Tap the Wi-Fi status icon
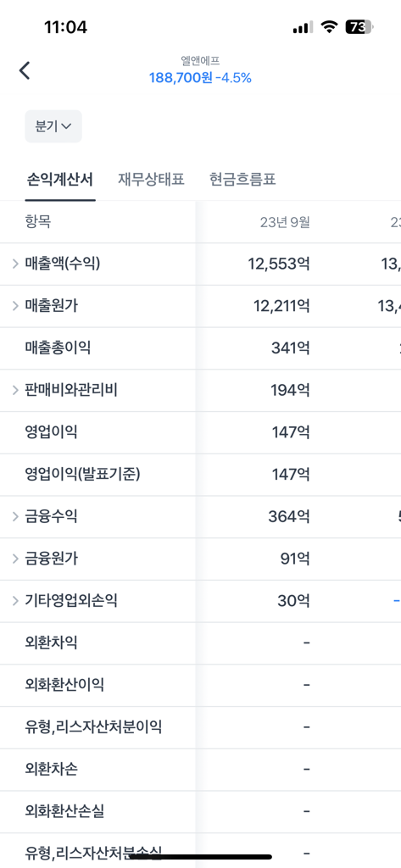401x868 pixels. [330, 26]
